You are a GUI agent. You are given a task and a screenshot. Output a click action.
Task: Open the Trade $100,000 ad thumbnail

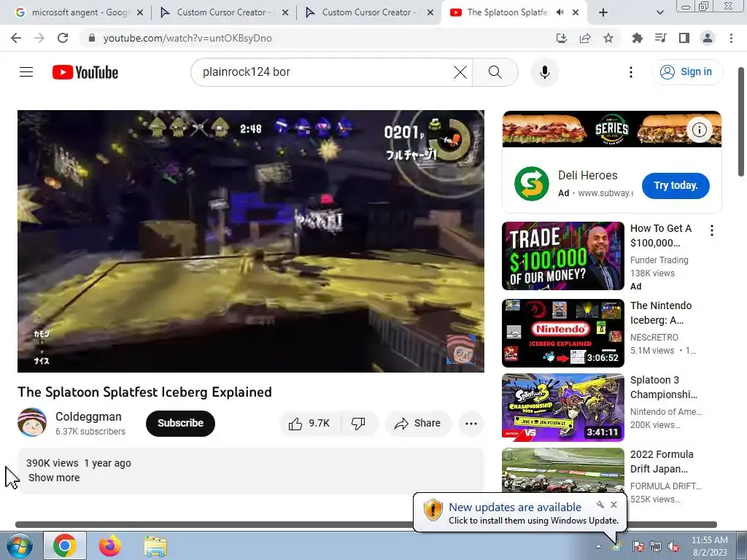click(x=562, y=256)
